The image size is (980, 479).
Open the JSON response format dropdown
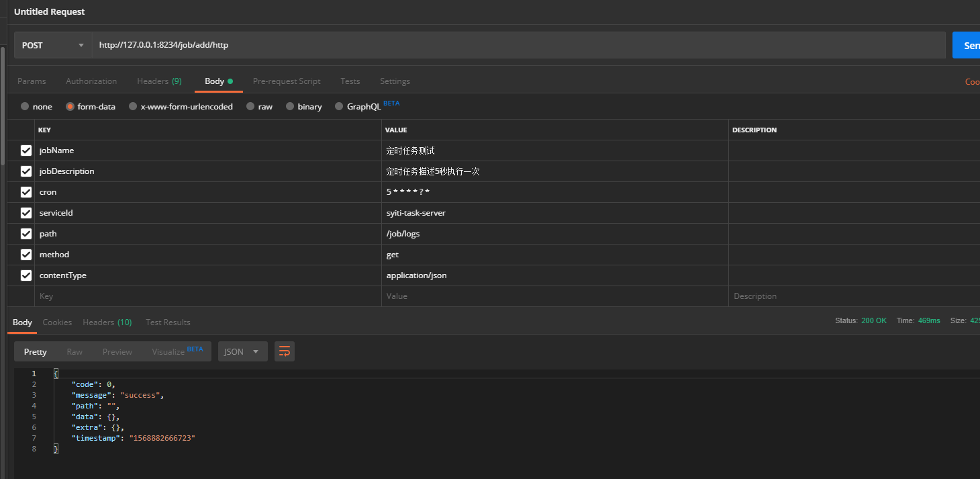(x=242, y=351)
